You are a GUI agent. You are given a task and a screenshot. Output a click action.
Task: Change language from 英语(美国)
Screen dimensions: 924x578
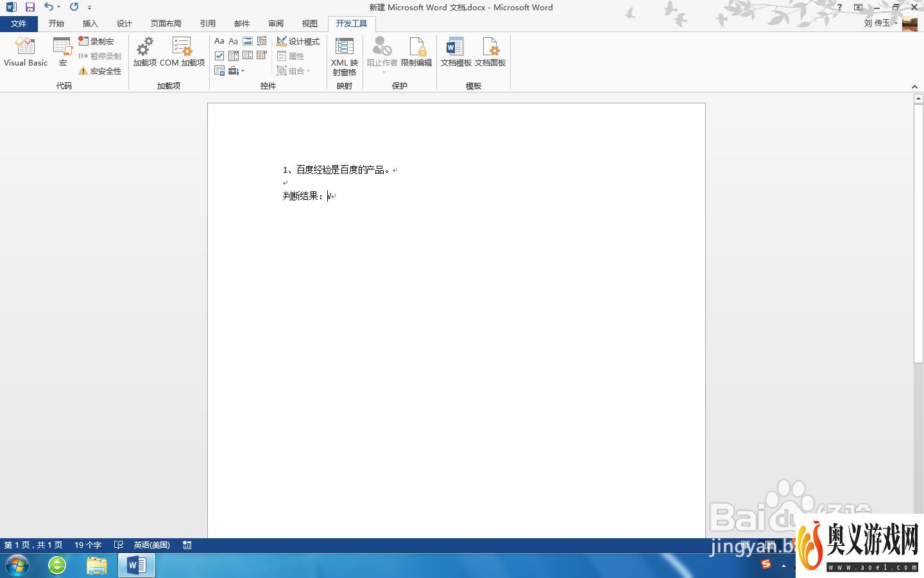coord(151,545)
